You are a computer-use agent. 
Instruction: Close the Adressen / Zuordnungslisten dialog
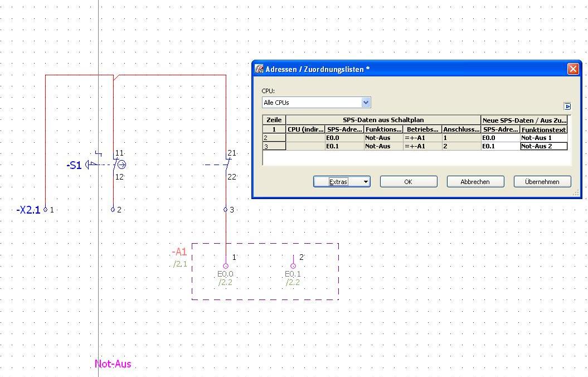pyautogui.click(x=572, y=69)
